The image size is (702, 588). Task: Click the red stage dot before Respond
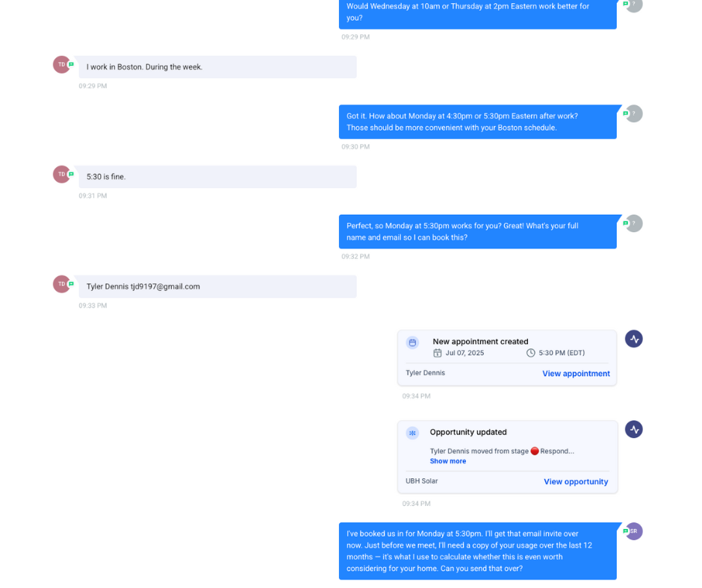click(x=535, y=451)
